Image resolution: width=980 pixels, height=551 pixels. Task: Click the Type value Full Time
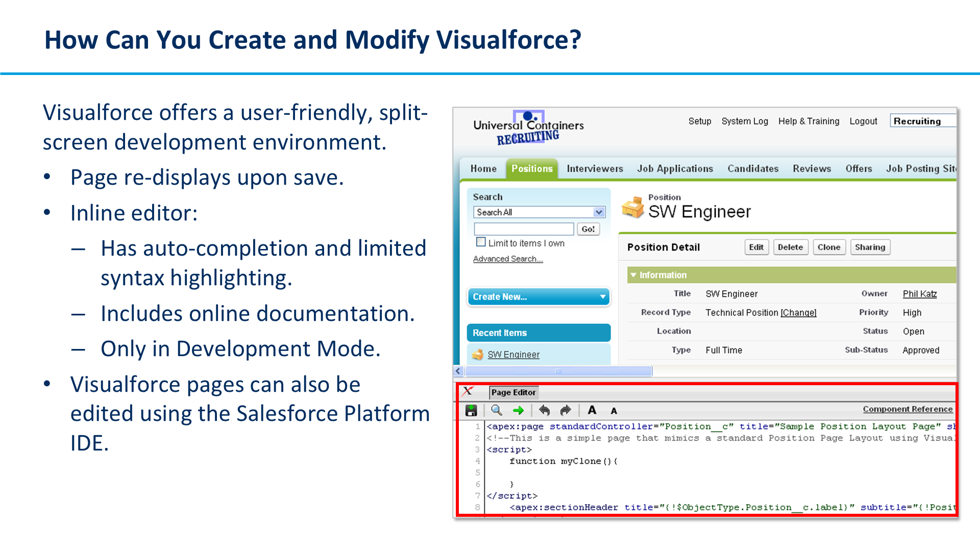724,350
